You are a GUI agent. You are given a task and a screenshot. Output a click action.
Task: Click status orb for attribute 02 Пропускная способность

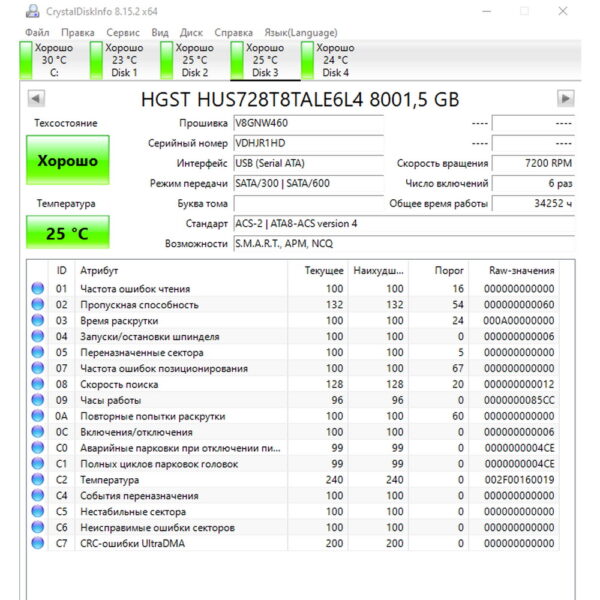(38, 304)
